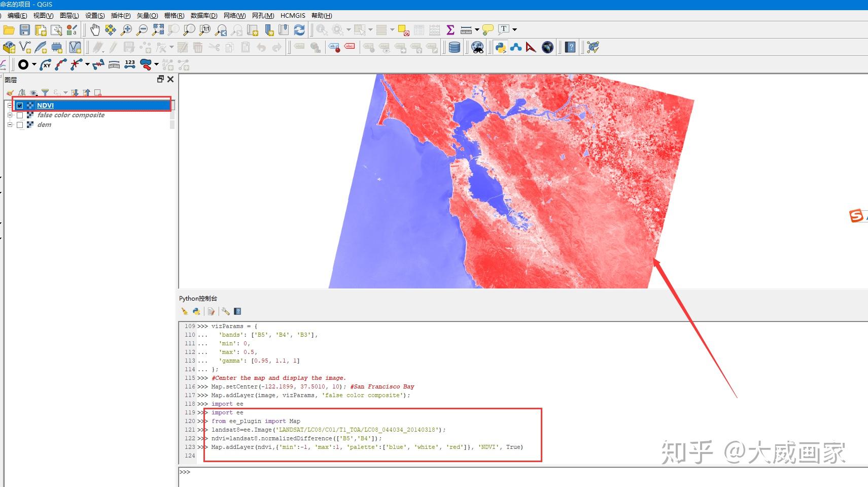868x487 pixels.
Task: Expand the NDVI layer tree entry
Action: coord(10,106)
